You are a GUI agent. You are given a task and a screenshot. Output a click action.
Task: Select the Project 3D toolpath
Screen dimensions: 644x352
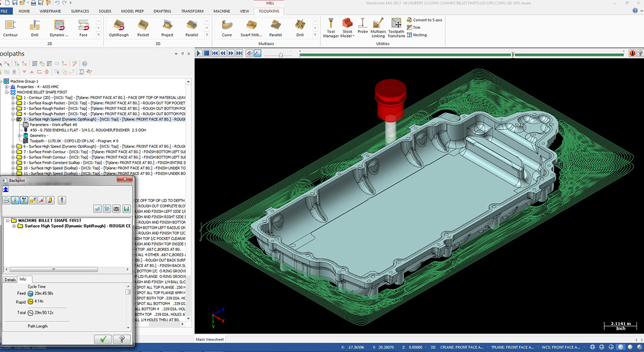click(x=167, y=28)
